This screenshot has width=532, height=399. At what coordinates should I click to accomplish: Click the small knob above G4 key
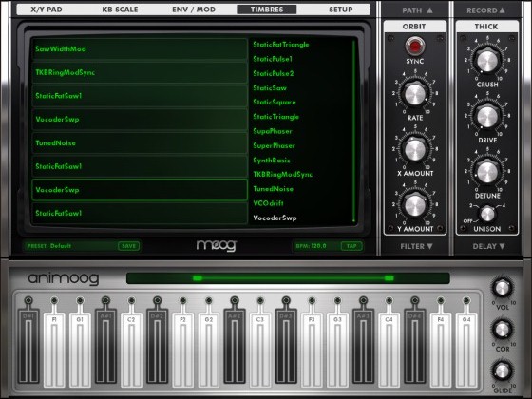(466, 300)
